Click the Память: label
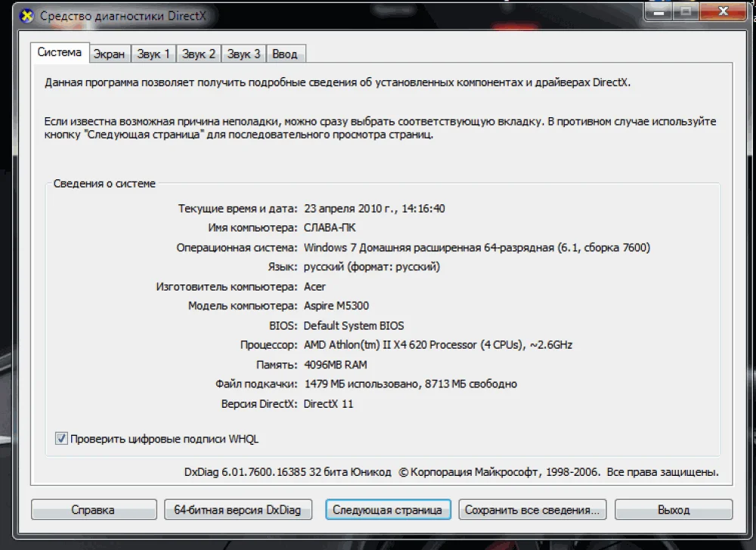This screenshot has height=550, width=756. [x=277, y=365]
